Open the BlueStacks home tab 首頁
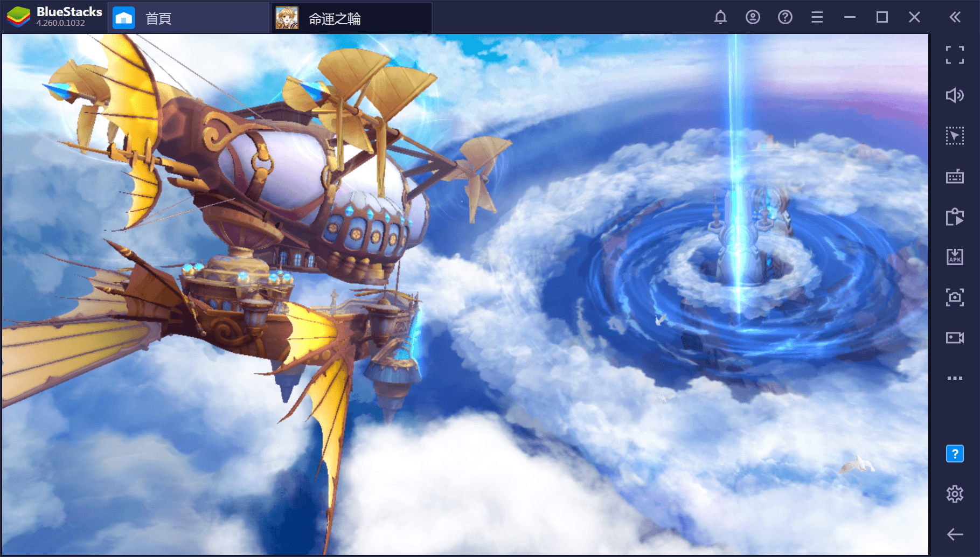 (x=189, y=18)
